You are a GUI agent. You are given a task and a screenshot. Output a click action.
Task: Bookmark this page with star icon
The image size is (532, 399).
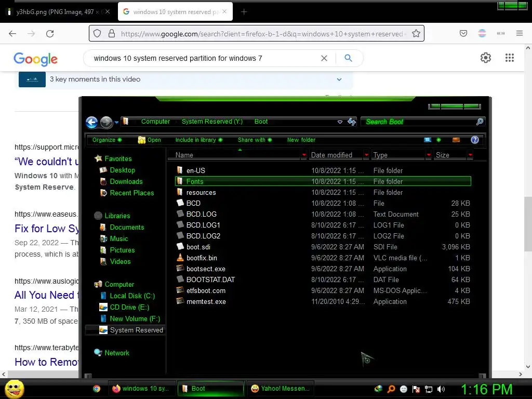[x=416, y=34]
